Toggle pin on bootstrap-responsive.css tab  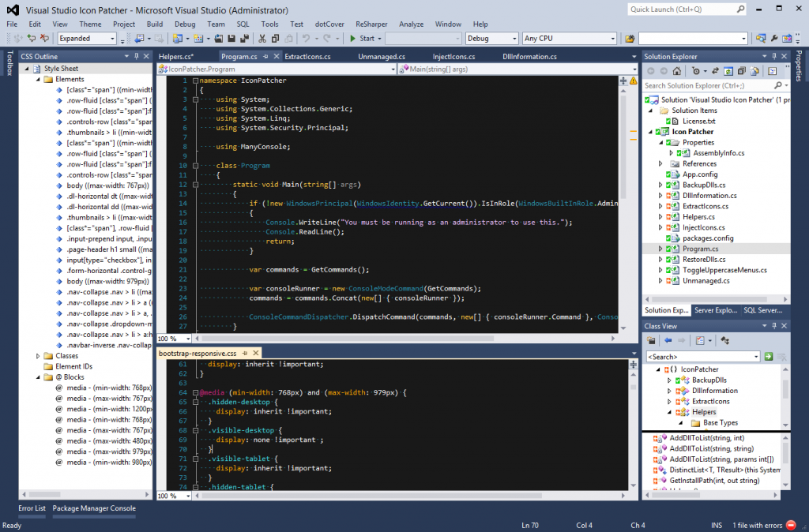tap(245, 353)
